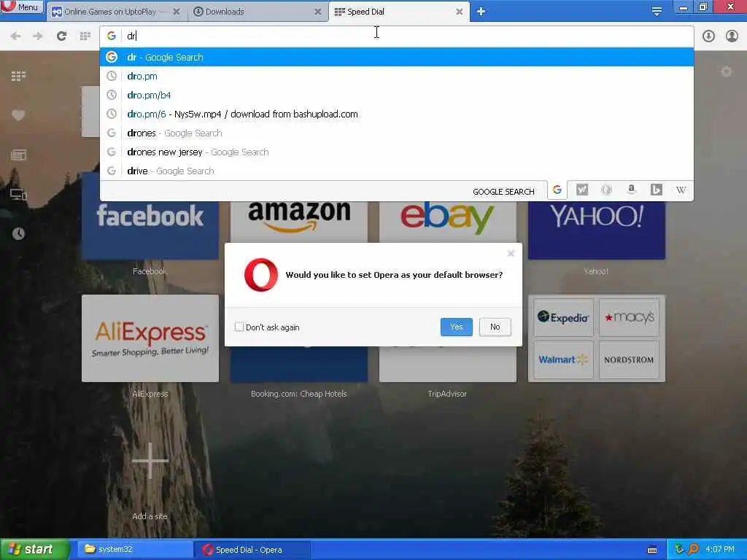Go forward with the forward arrow

click(x=38, y=36)
